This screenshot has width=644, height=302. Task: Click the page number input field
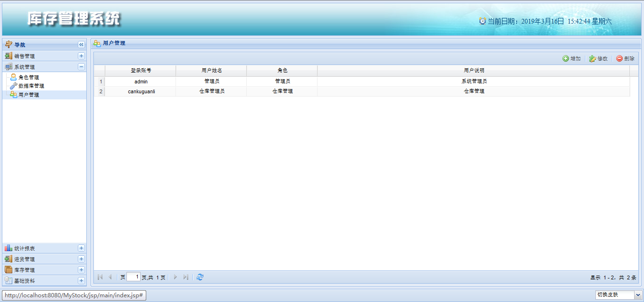pyautogui.click(x=134, y=277)
